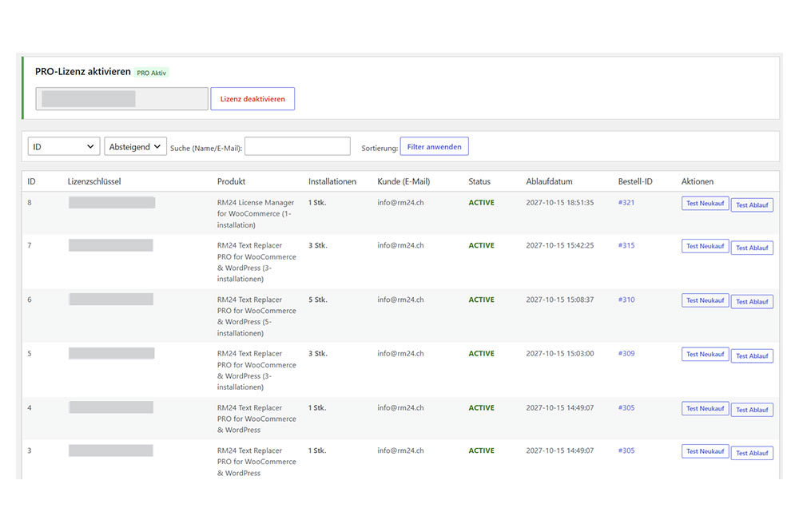Click the Kunde (E-Mail) column header
Viewport: 799px width, 532px height.
coord(403,181)
